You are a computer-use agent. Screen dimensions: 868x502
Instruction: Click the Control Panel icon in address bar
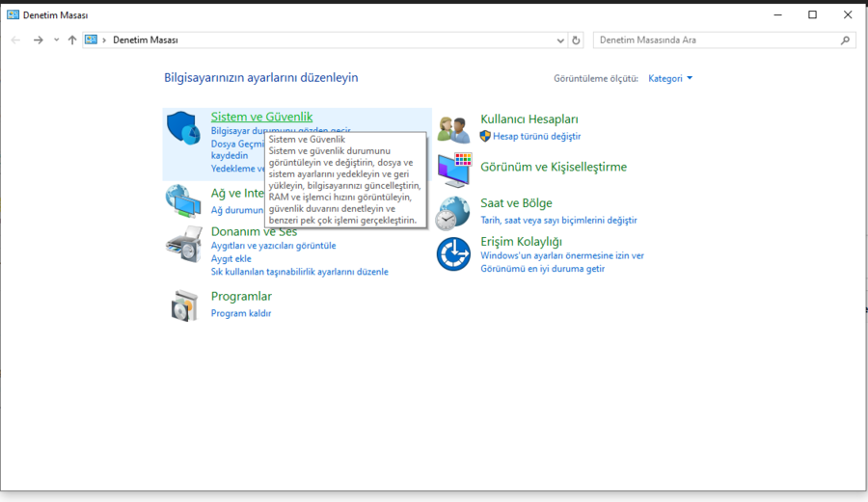pyautogui.click(x=92, y=40)
